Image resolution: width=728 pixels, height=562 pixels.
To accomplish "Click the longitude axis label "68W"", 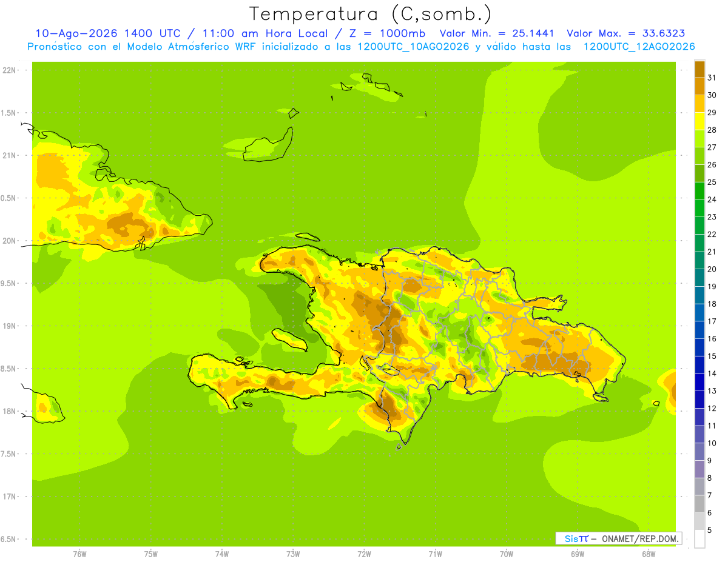I will tap(649, 554).
